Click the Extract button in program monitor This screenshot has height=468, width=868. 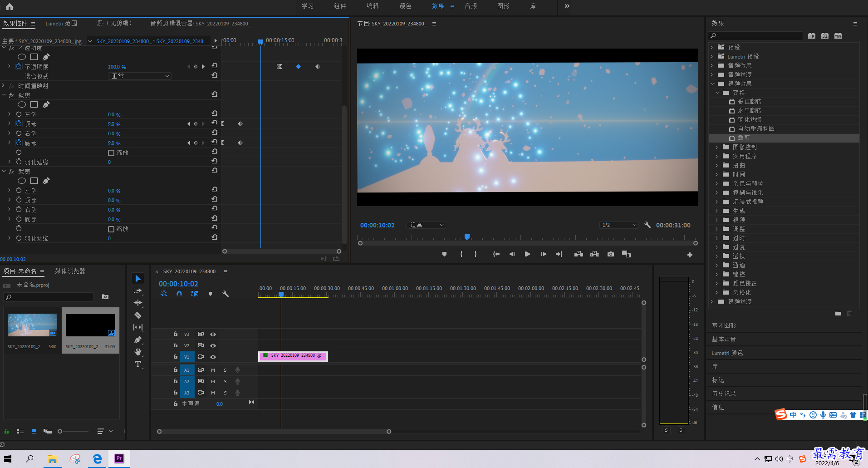coord(594,254)
